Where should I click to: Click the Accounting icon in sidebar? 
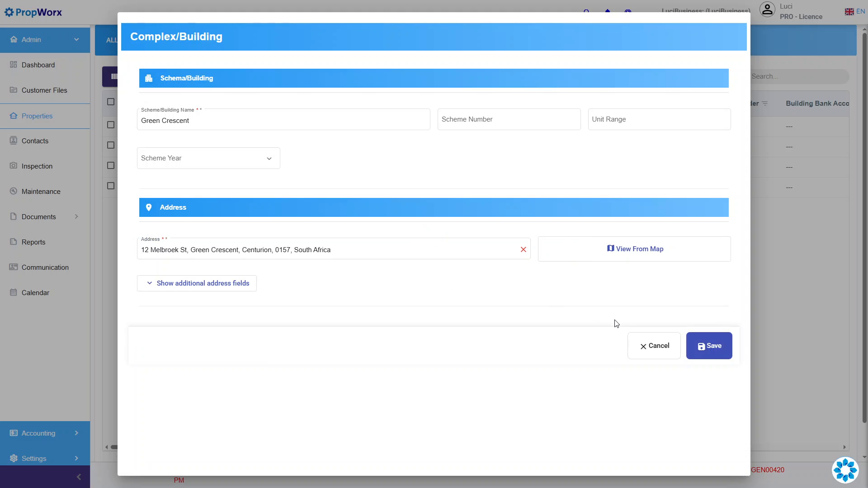tap(14, 433)
